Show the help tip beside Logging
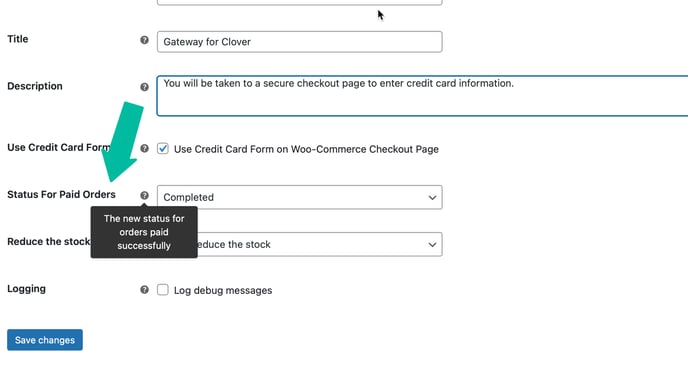This screenshot has height=388, width=688. [144, 290]
